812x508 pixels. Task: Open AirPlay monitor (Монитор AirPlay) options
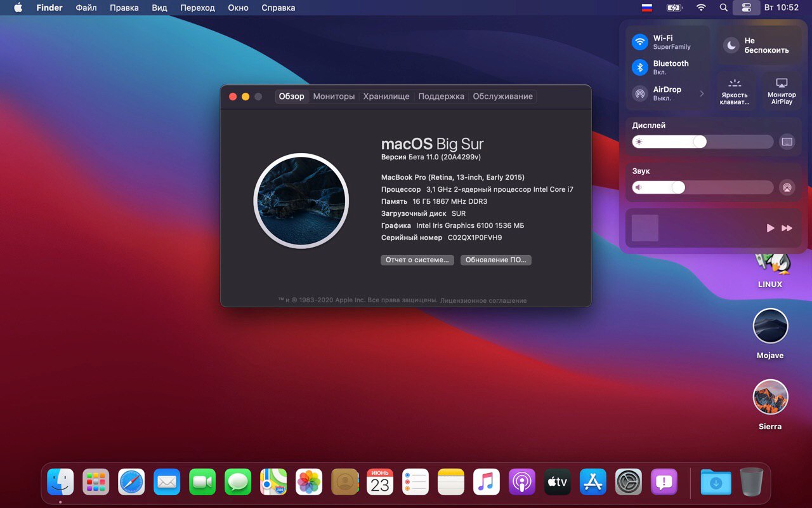(x=782, y=91)
